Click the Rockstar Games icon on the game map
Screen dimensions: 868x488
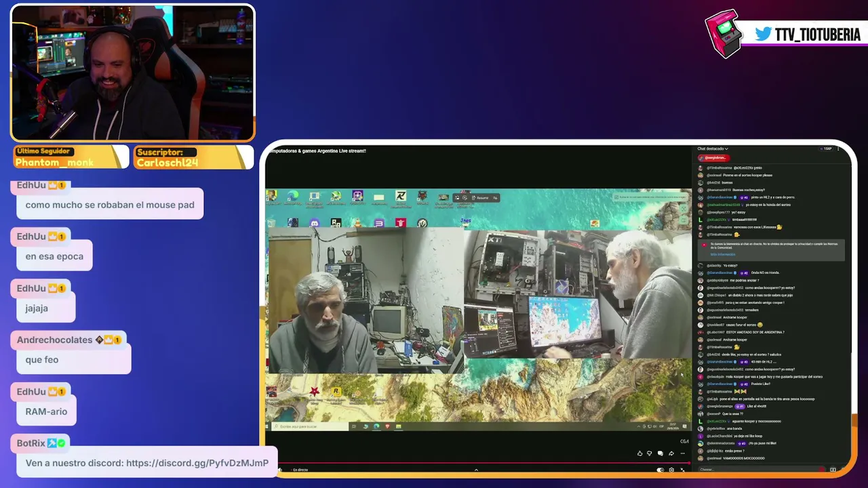coord(336,392)
